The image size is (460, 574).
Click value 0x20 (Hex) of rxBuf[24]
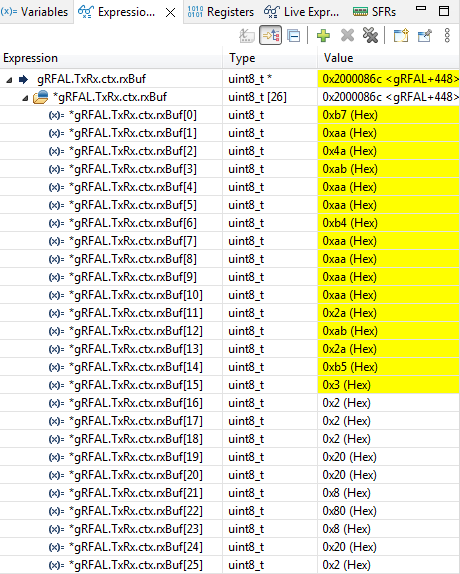click(349, 547)
